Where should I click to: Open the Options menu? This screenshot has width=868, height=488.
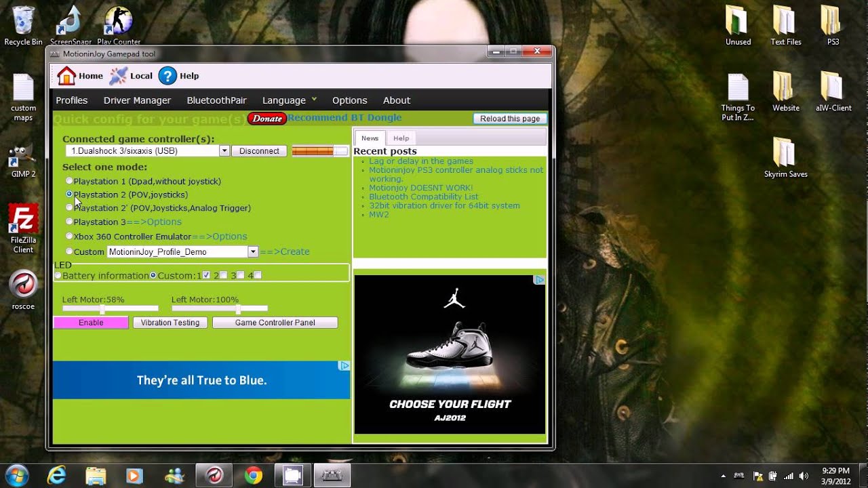pos(349,100)
